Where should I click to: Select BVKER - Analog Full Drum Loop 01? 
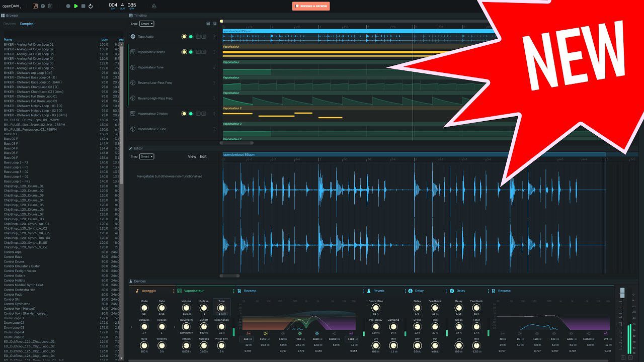coord(29,45)
